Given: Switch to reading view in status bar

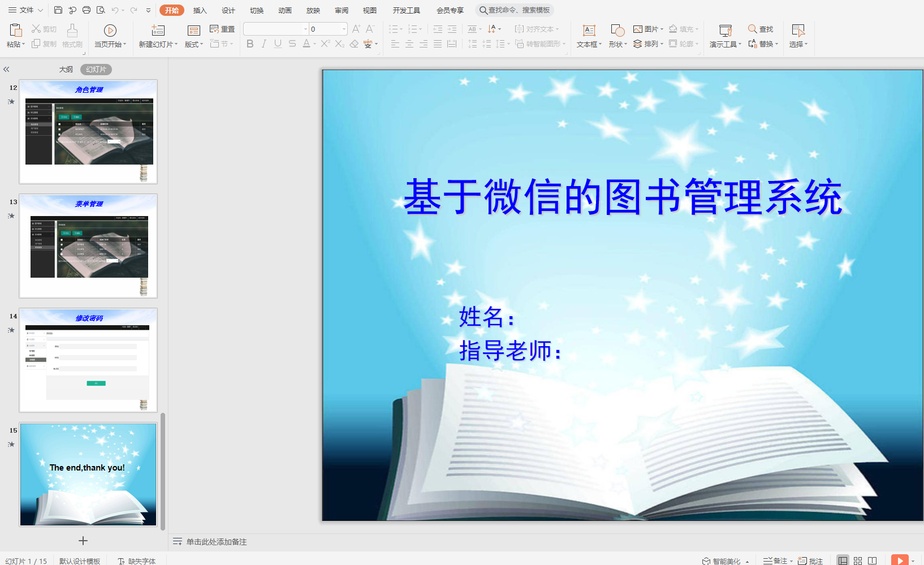Looking at the screenshot, I should [873, 560].
